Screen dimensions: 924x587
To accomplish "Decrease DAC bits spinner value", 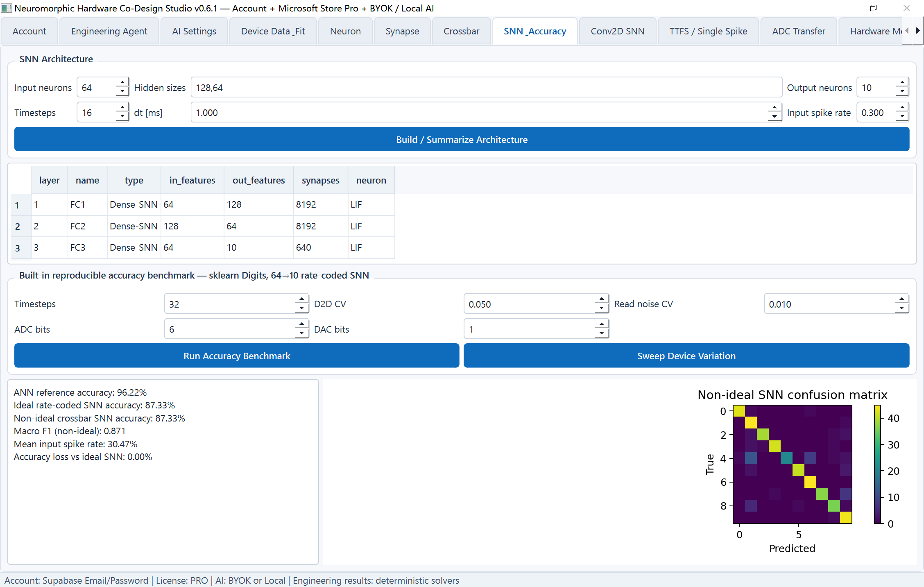I will (601, 334).
